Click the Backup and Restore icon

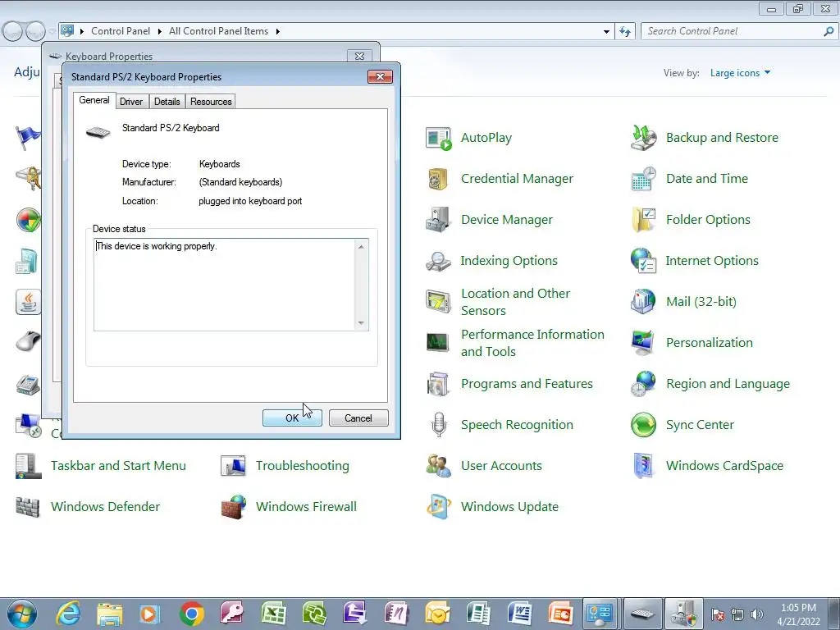tap(643, 138)
